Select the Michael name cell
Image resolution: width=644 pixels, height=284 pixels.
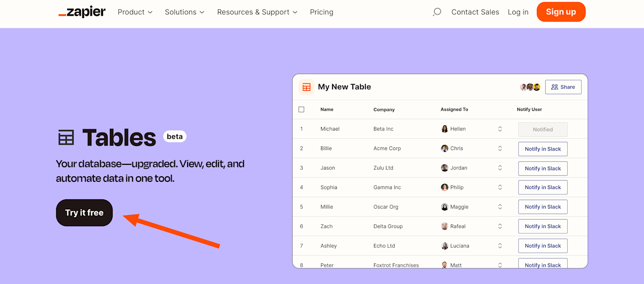(x=330, y=129)
